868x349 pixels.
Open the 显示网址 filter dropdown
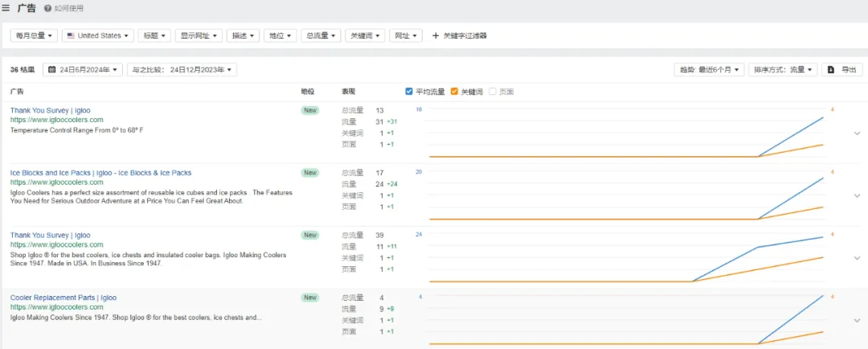pos(199,35)
